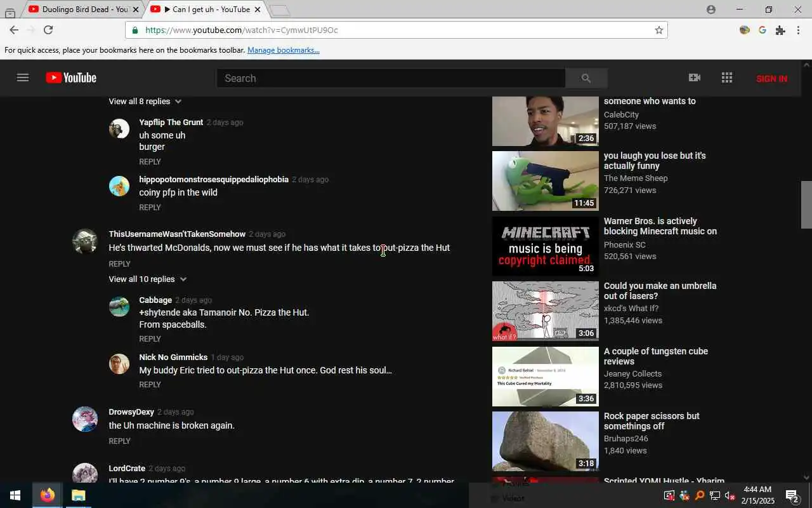Open the xkcd umbrella lasers video thumbnail
The image size is (812, 508).
pyautogui.click(x=546, y=311)
